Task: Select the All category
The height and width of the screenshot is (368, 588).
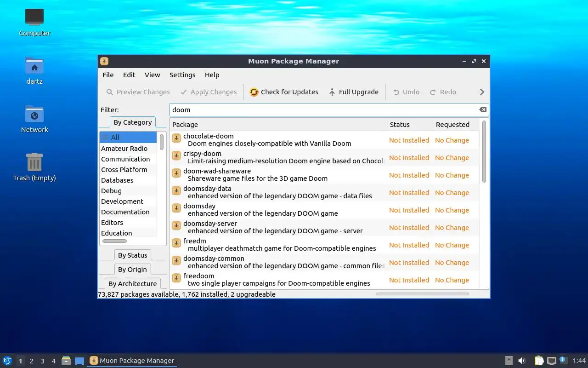Action: coord(128,137)
